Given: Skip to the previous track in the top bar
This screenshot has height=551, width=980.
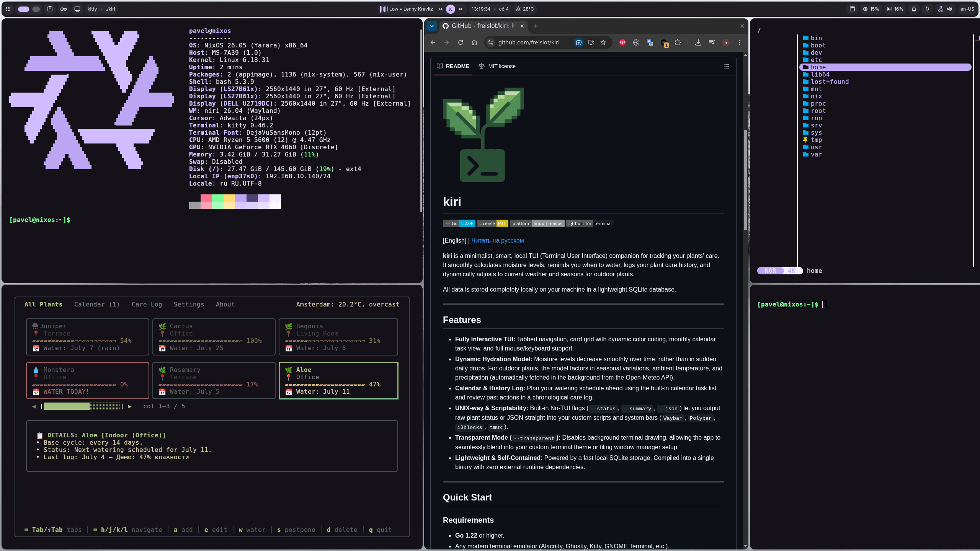Looking at the screenshot, I should point(440,9).
